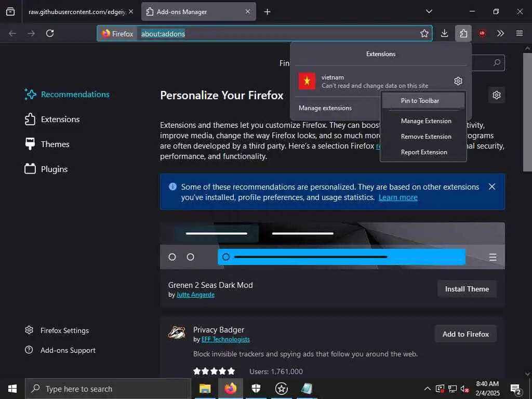Screen dimensions: 532x399
Task: Open File Explorer from the taskbar
Action: click(x=205, y=389)
